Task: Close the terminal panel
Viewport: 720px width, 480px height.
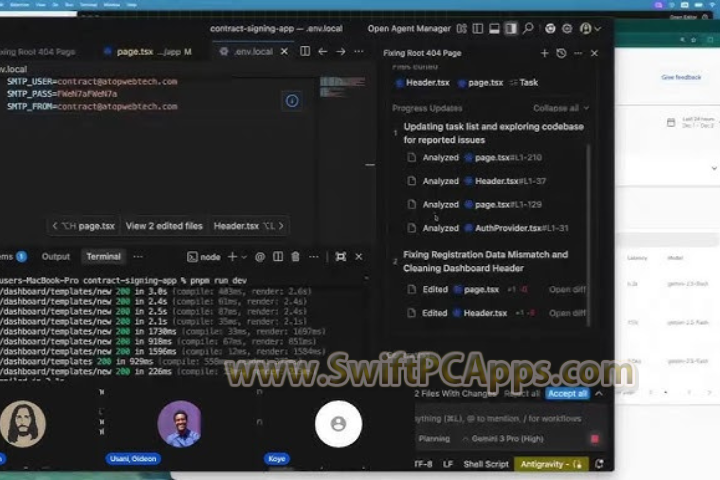Action: (x=359, y=257)
